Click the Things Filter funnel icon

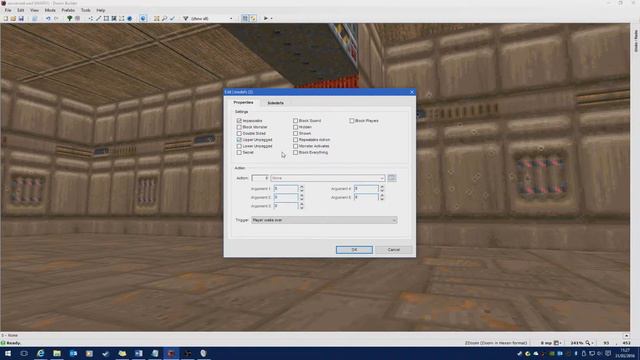pos(186,18)
